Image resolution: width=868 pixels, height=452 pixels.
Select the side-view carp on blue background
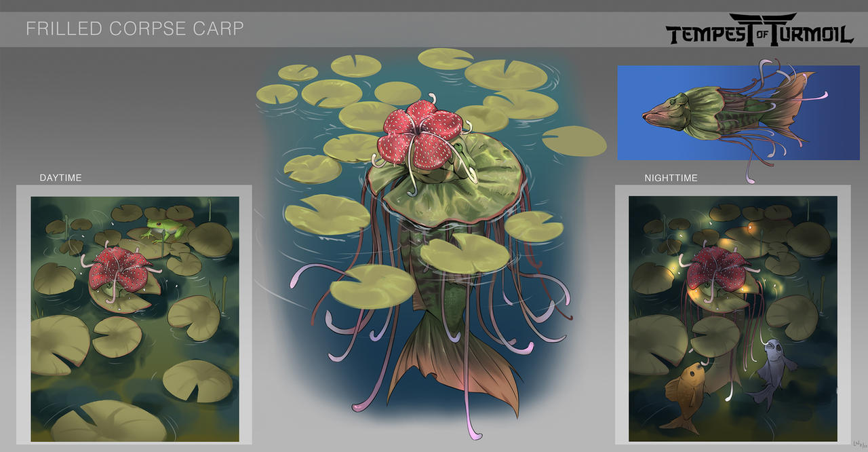(x=738, y=113)
